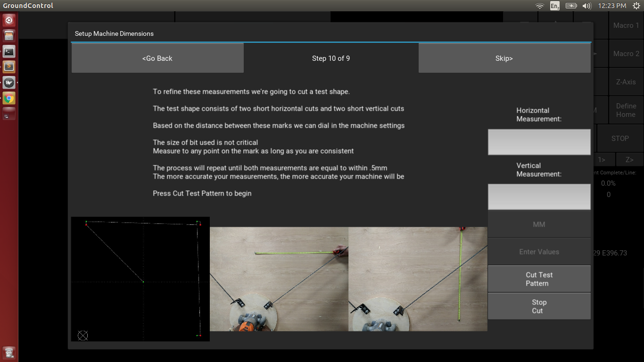Click the home crosshair in the cut preview
Viewport: 644px width, 362px height.
tap(83, 335)
